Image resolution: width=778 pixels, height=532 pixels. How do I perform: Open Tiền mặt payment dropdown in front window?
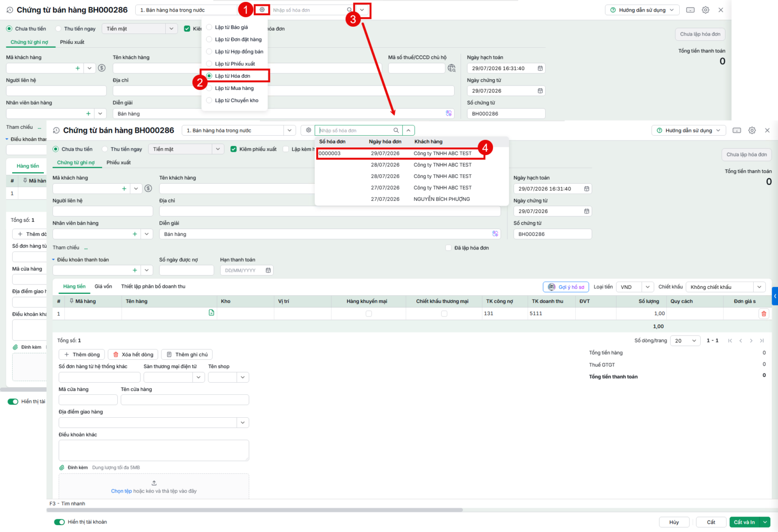[x=218, y=149]
